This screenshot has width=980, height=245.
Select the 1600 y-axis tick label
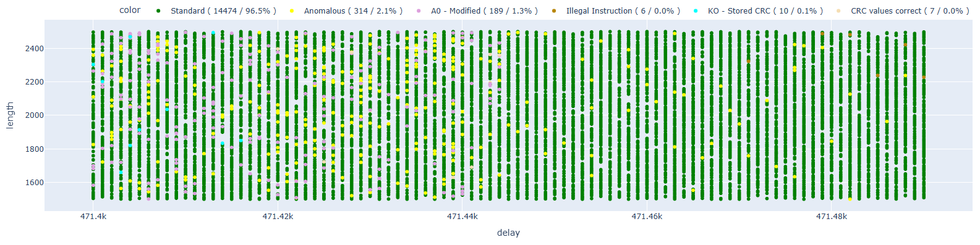[34, 183]
